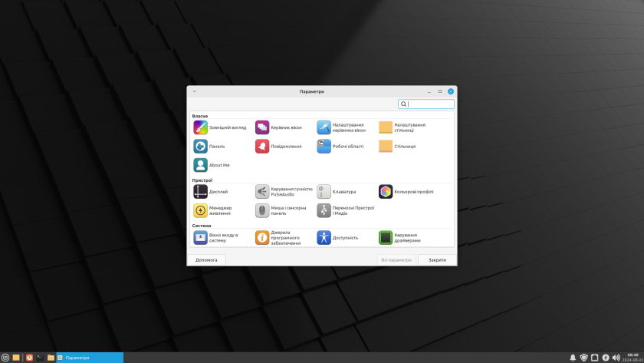
Task: Click the shield update manager tray icon
Action: (583, 358)
